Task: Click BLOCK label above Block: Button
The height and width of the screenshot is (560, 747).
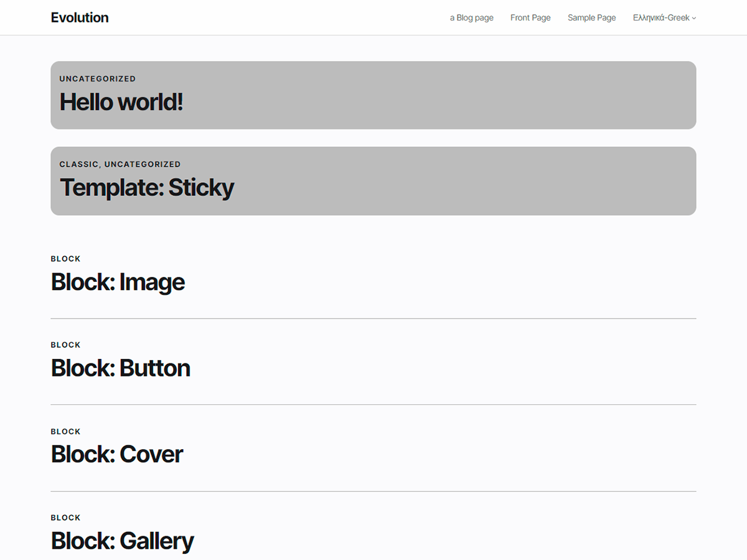Action: [x=65, y=345]
